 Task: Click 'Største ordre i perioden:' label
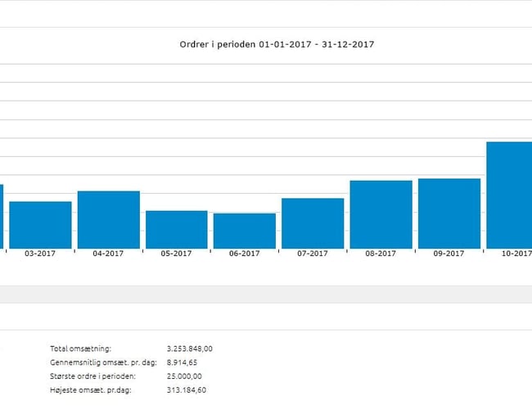[x=92, y=376]
